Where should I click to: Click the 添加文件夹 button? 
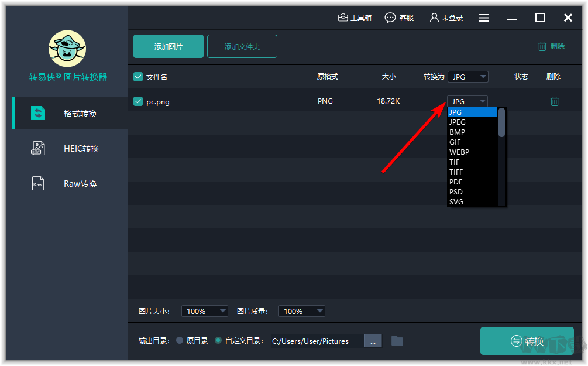242,46
